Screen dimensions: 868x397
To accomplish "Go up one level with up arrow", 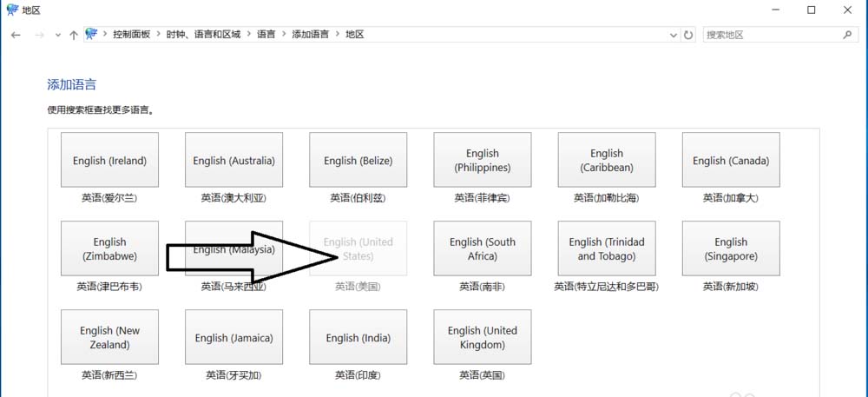I will [73, 35].
